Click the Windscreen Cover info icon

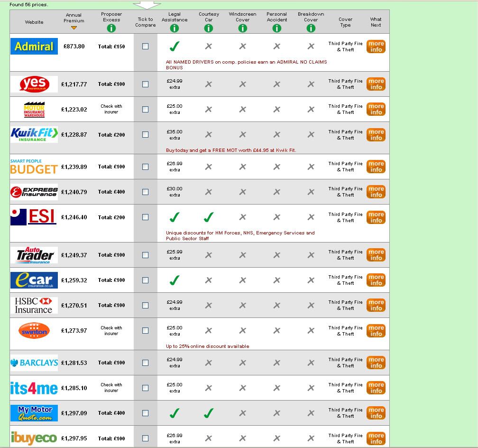click(x=242, y=28)
